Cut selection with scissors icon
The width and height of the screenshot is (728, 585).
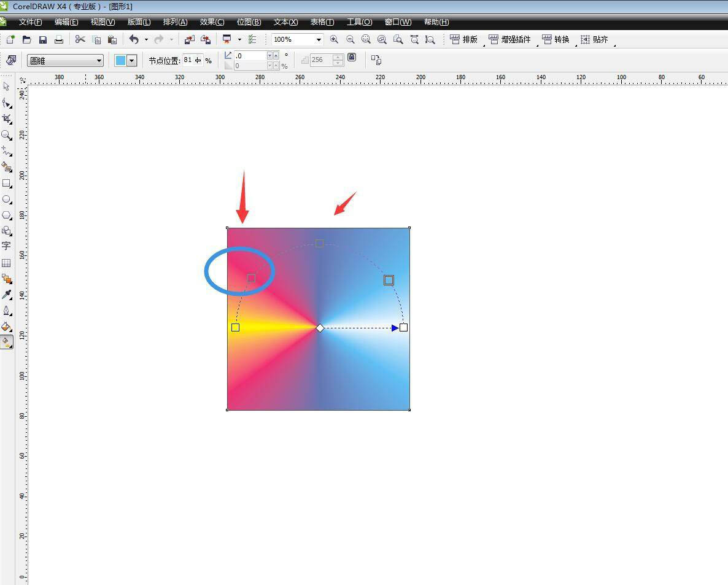(x=80, y=39)
